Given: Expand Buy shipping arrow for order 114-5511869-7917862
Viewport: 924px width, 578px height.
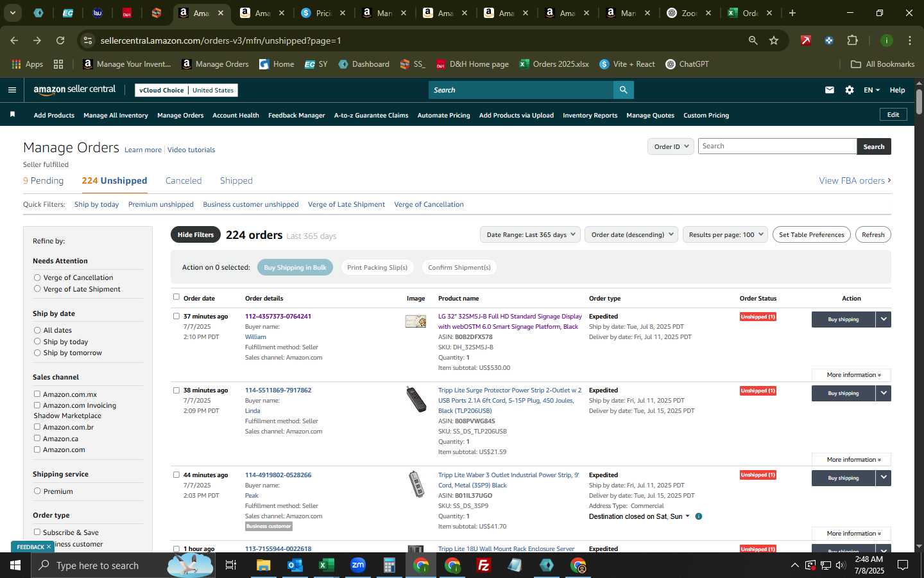Looking at the screenshot, I should (x=884, y=393).
